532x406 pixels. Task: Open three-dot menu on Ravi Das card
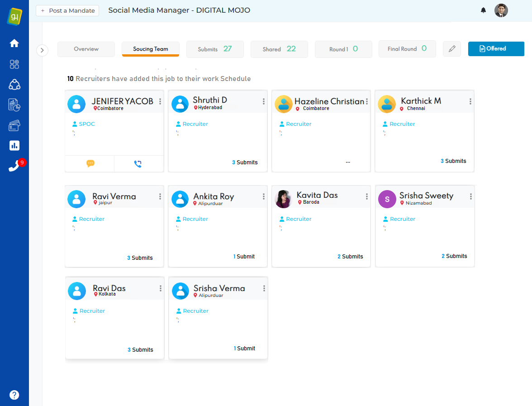point(161,289)
